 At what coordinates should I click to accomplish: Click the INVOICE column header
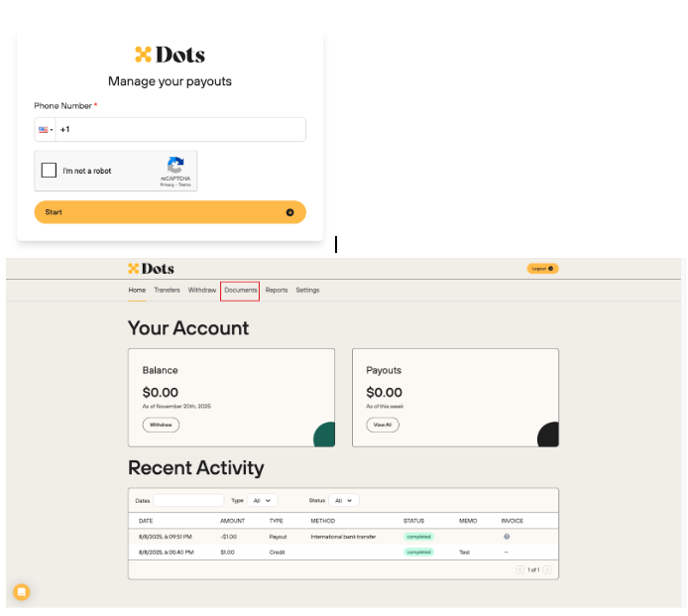513,521
